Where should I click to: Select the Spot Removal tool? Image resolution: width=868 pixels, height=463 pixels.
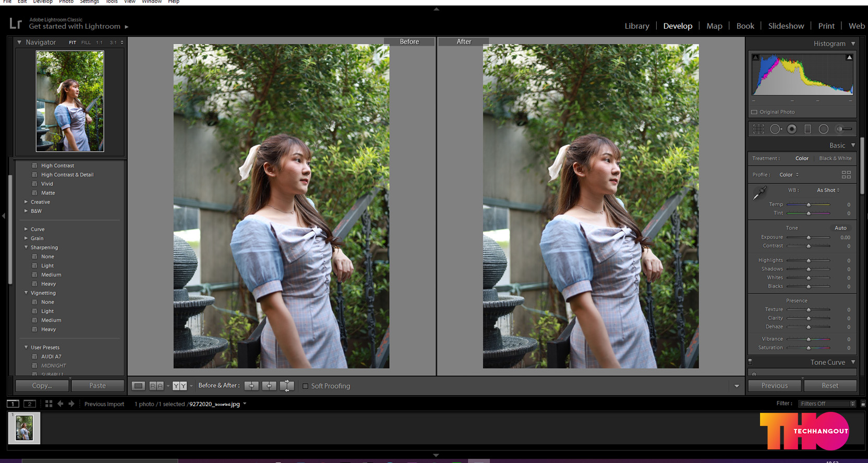[776, 129]
